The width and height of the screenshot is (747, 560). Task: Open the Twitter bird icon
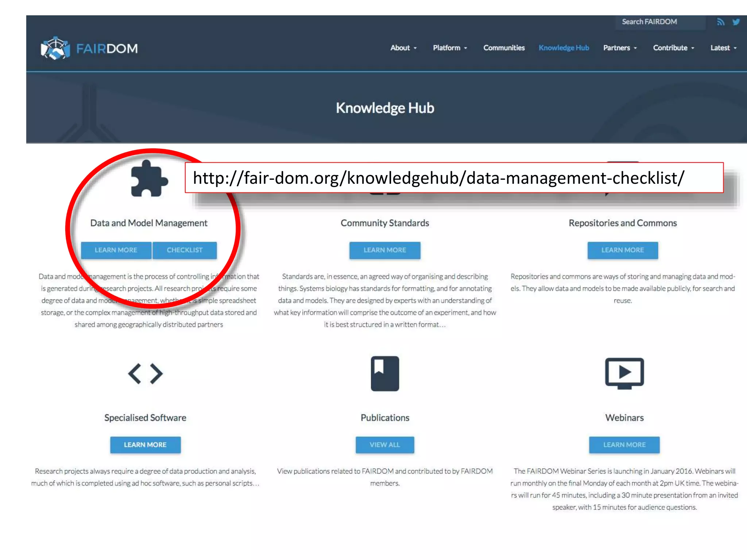[736, 22]
